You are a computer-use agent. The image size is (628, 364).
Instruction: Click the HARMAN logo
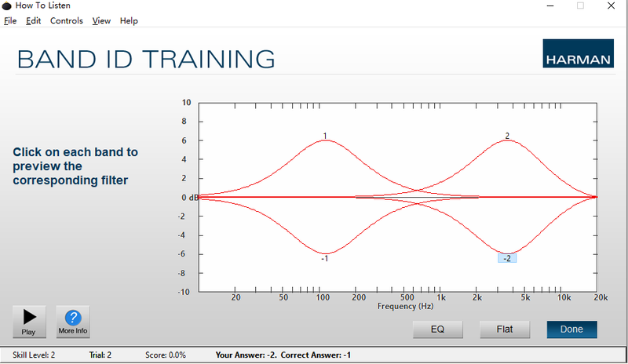click(578, 53)
